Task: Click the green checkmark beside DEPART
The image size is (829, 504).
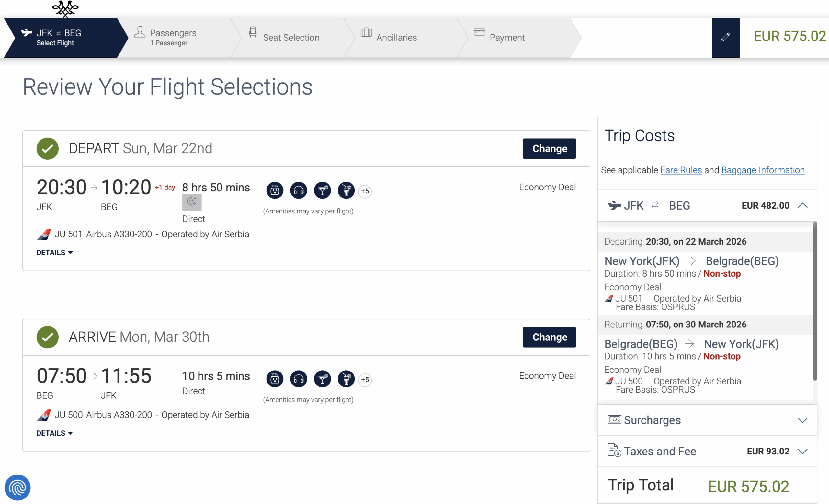Action: coord(47,148)
